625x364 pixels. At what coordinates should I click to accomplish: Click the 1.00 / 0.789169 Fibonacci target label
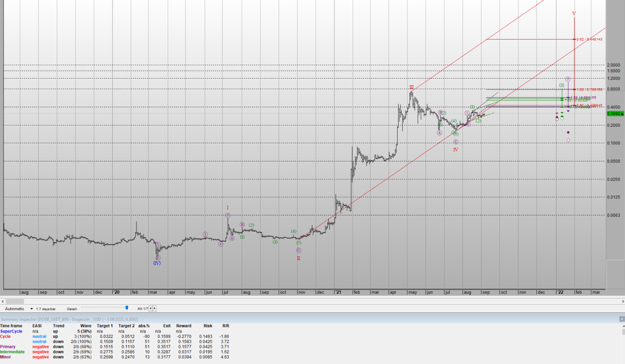click(x=590, y=89)
